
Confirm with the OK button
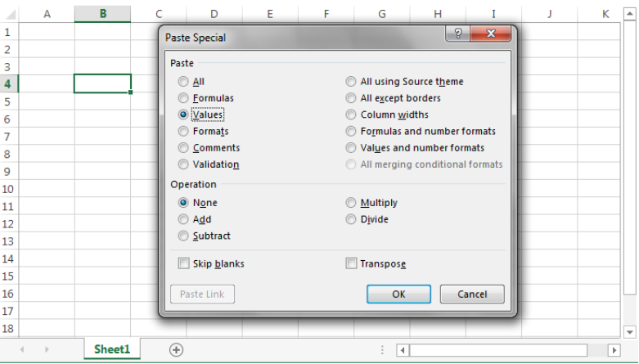pos(398,294)
